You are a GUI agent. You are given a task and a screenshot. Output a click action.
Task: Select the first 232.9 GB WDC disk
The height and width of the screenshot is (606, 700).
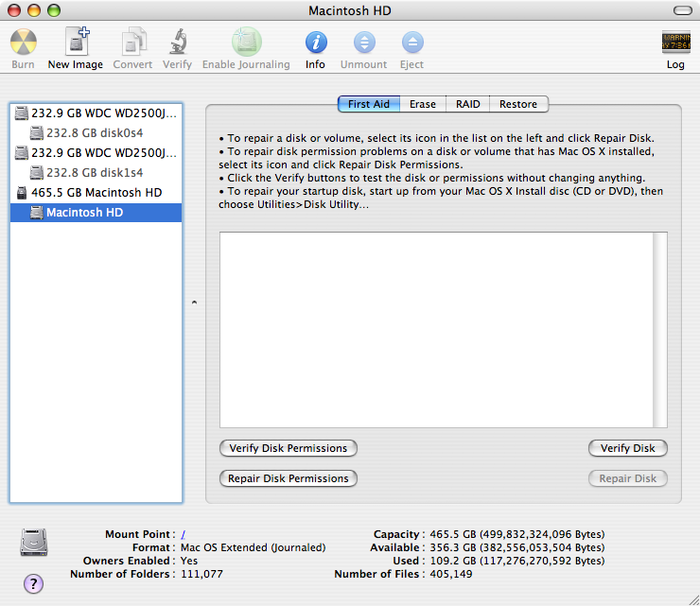(x=96, y=113)
